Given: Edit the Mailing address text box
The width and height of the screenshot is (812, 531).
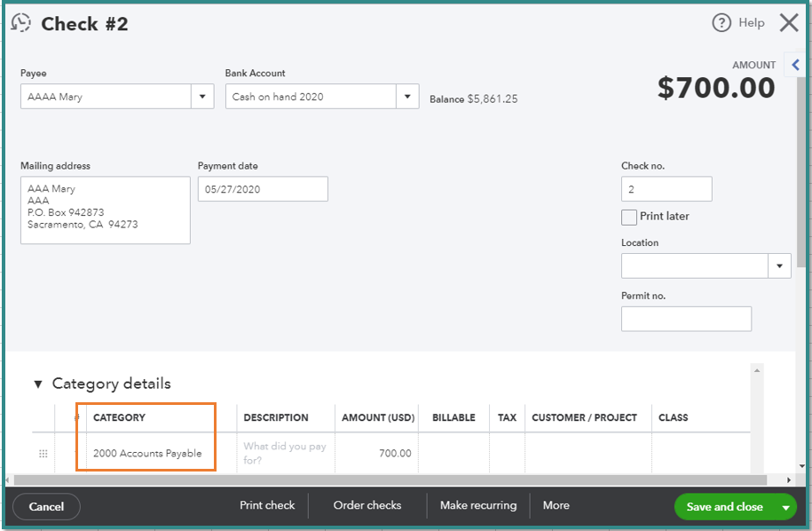Looking at the screenshot, I should coord(105,210).
